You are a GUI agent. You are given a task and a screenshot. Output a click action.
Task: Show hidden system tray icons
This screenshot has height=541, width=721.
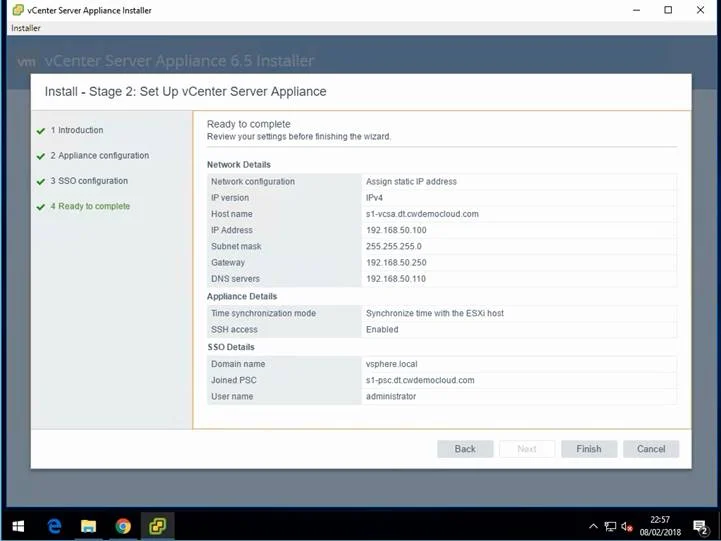593,526
